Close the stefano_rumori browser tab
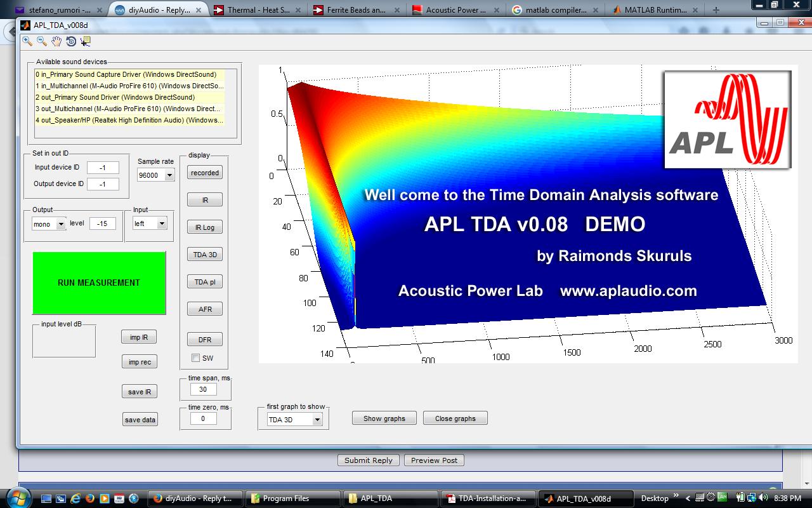This screenshot has height=508, width=812. point(99,10)
